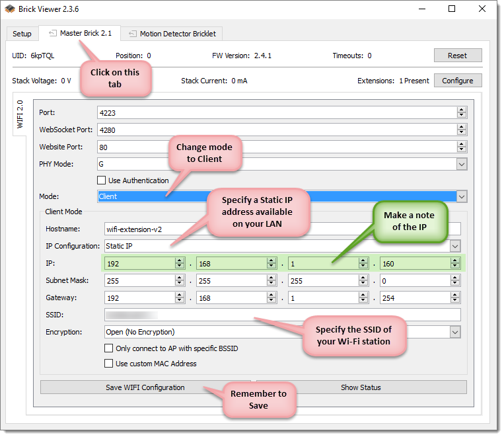504x437 pixels.
Task: Enable Use custom MAC Address checkbox
Action: (x=108, y=364)
